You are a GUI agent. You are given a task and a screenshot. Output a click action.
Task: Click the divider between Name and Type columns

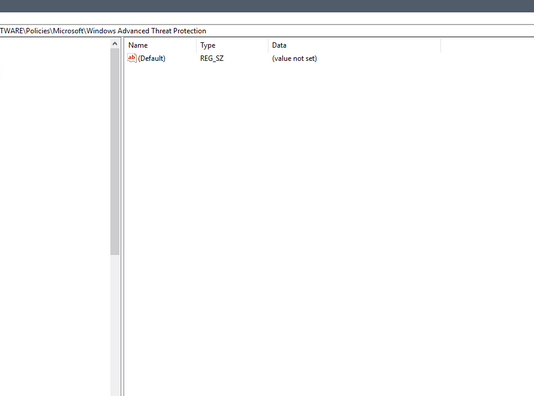(197, 45)
